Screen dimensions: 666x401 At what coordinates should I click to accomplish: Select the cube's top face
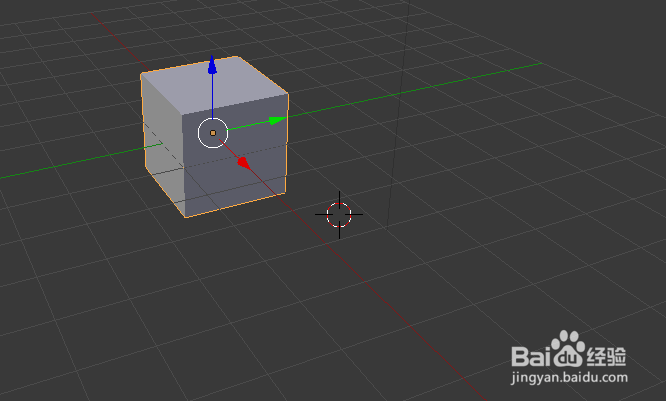coord(214,86)
